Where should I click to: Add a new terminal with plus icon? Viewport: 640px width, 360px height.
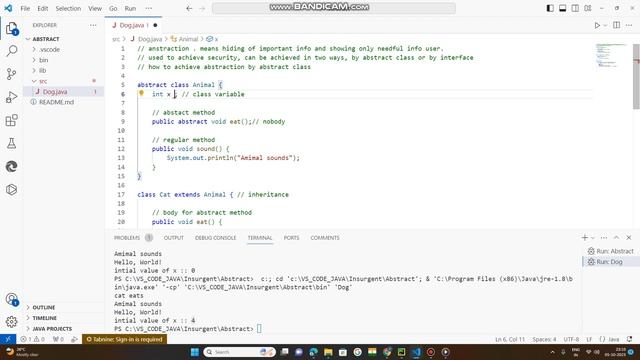(x=584, y=238)
